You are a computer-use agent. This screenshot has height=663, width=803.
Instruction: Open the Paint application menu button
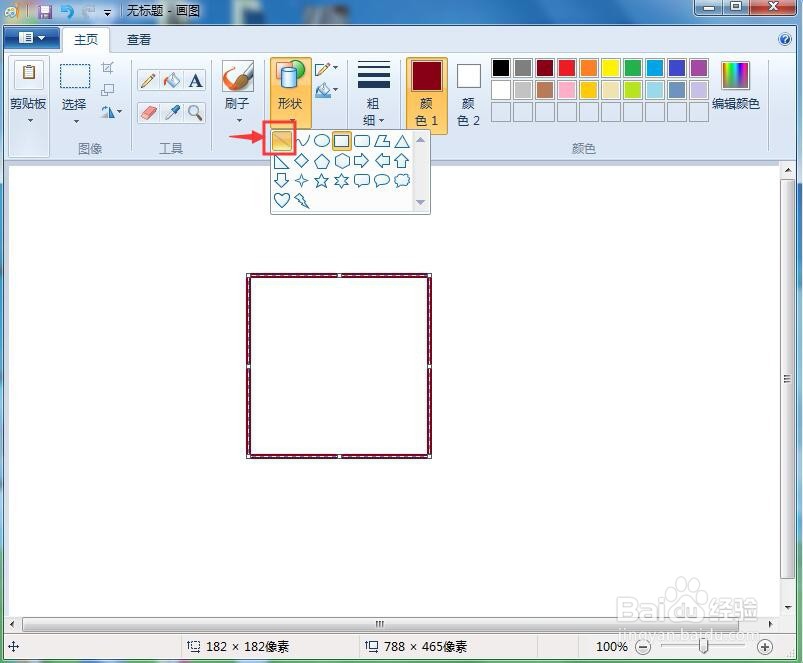(31, 38)
